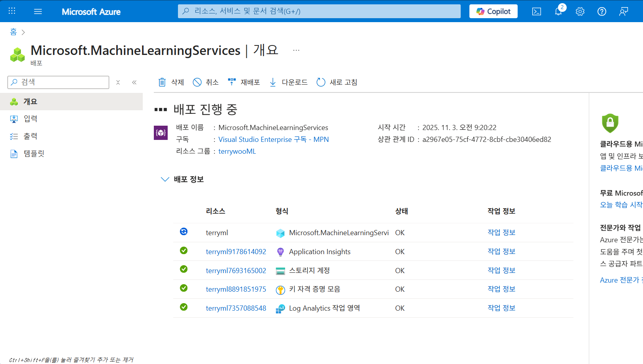Screen dimensions: 643x364
Task: Open the Azure portal app launcher grid
Action: pos(12,11)
